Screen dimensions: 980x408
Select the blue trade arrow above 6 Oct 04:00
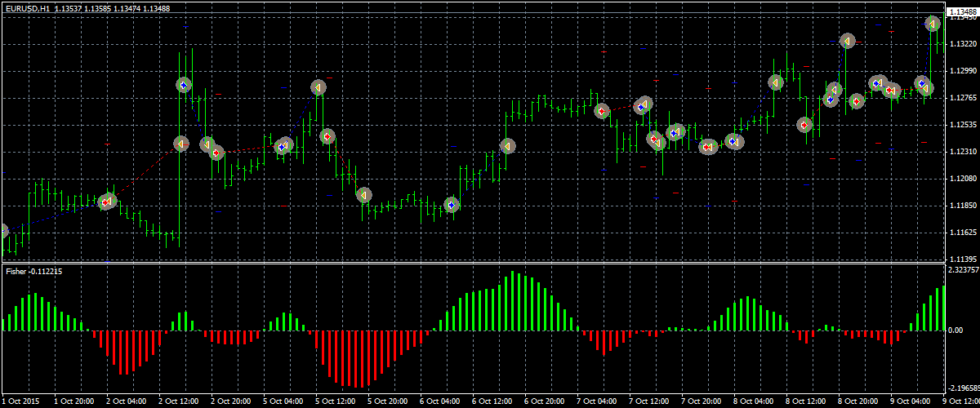452,204
